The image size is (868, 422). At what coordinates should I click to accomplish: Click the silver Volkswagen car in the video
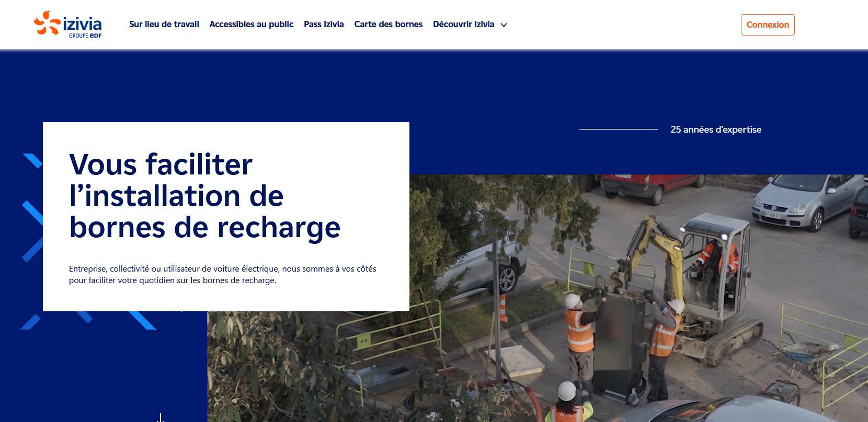pos(805,201)
